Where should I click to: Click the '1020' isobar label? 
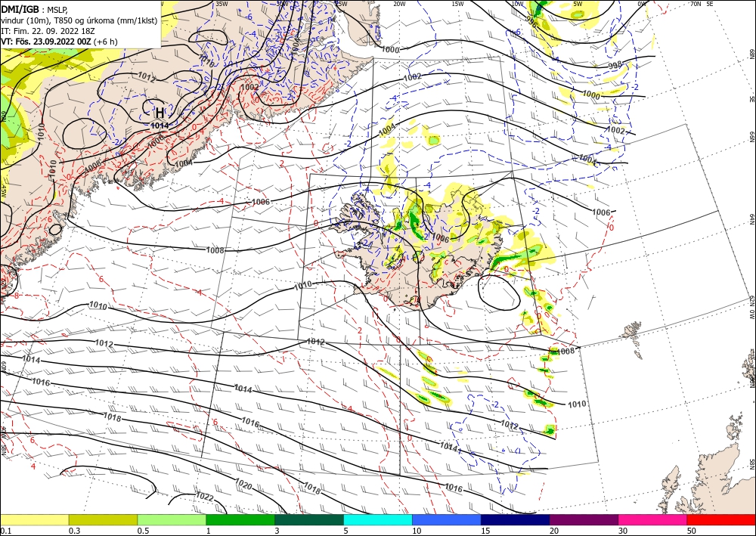coord(243,484)
